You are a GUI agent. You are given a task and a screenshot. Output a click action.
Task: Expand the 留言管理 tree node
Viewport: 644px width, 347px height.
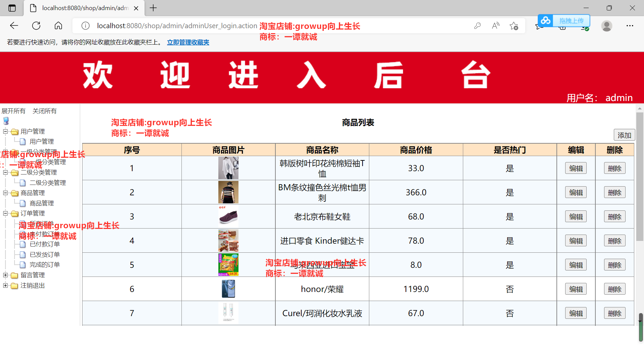coord(5,275)
